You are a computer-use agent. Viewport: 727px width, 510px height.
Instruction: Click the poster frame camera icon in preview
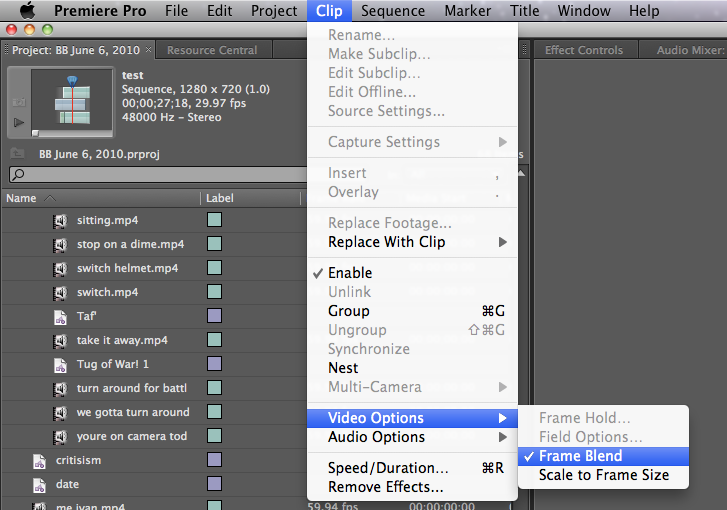point(19,102)
